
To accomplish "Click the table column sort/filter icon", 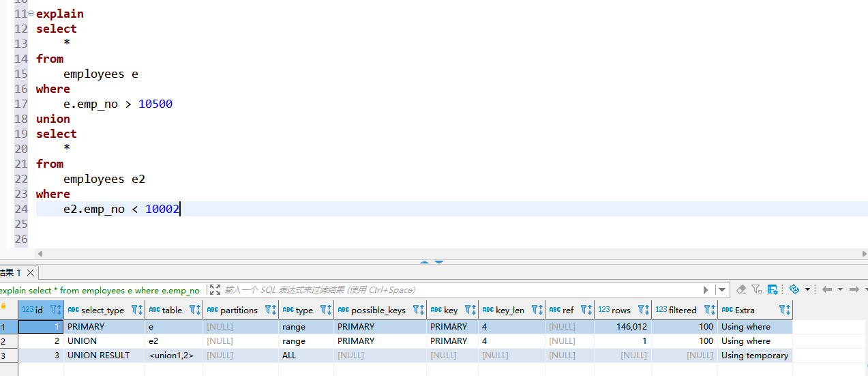I will tap(195, 310).
